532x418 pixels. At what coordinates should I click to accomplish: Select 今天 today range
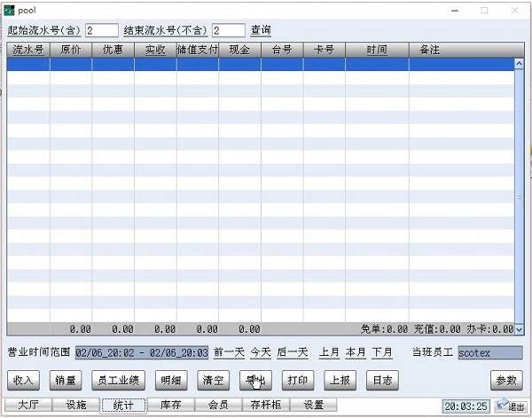pos(261,352)
